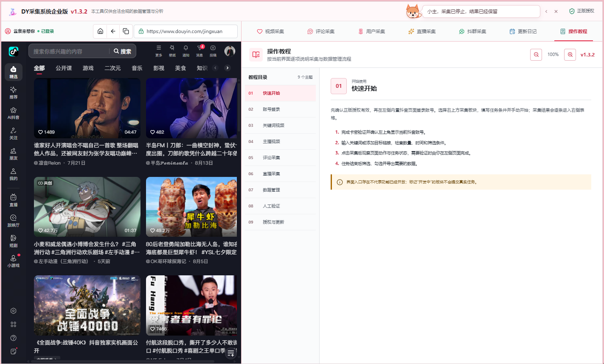Open 关注 in the sidebar
The height and width of the screenshot is (364, 604).
click(x=14, y=133)
